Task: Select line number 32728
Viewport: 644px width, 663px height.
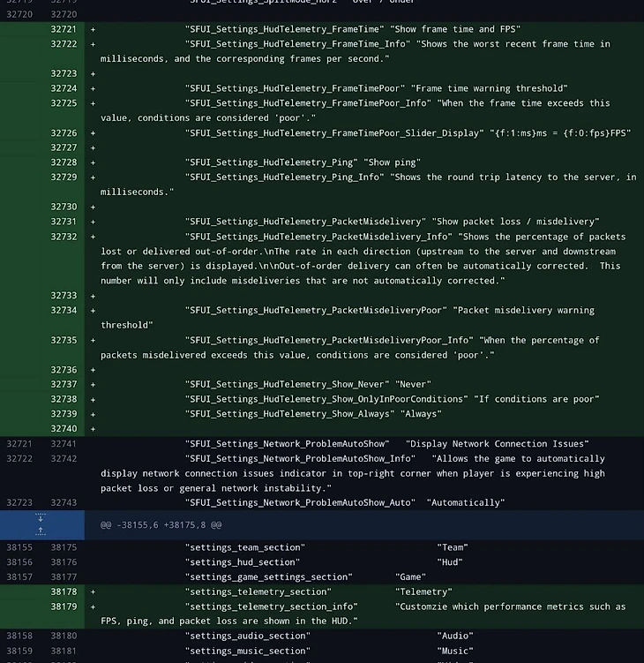Action: pyautogui.click(x=64, y=162)
